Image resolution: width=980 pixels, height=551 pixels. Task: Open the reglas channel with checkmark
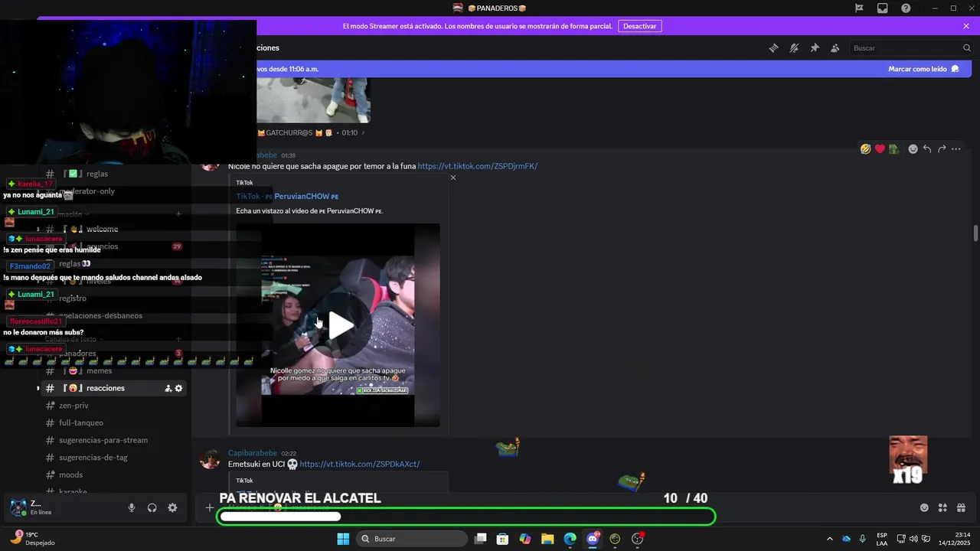pyautogui.click(x=115, y=174)
